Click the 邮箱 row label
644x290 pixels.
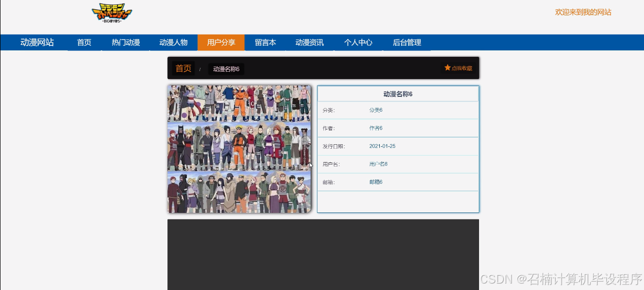click(x=328, y=182)
